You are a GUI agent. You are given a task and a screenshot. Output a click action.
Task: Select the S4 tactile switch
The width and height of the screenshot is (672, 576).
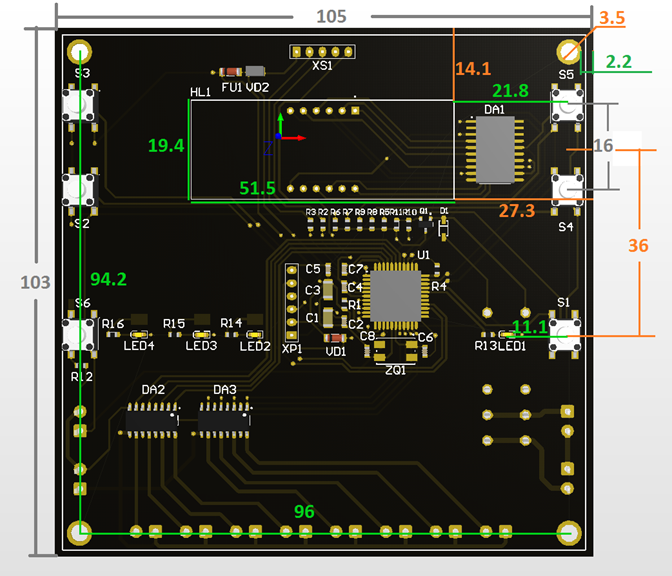pyautogui.click(x=567, y=190)
